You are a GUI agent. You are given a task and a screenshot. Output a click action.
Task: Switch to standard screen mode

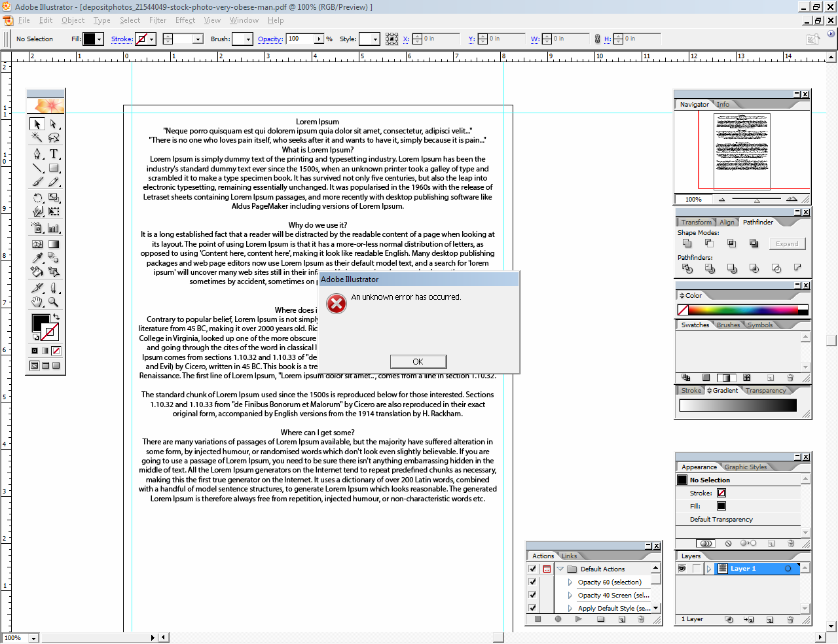click(34, 366)
